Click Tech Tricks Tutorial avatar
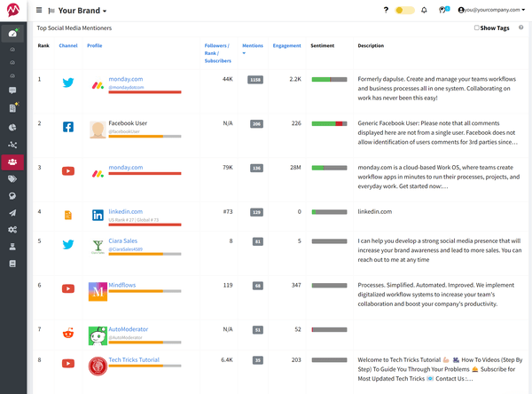The width and height of the screenshot is (532, 394). click(98, 366)
